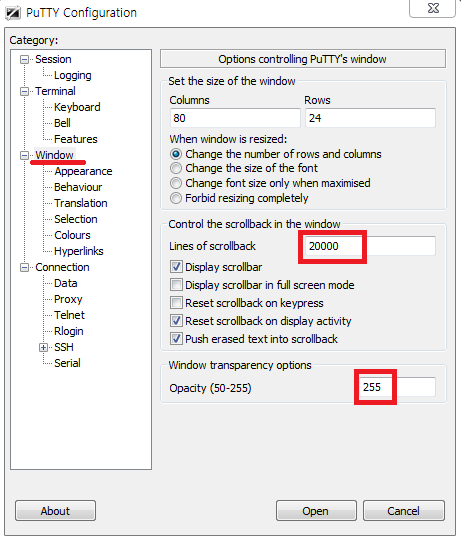Viewport: 461px width, 539px height.
Task: Open Appearance settings category
Action: coord(83,171)
